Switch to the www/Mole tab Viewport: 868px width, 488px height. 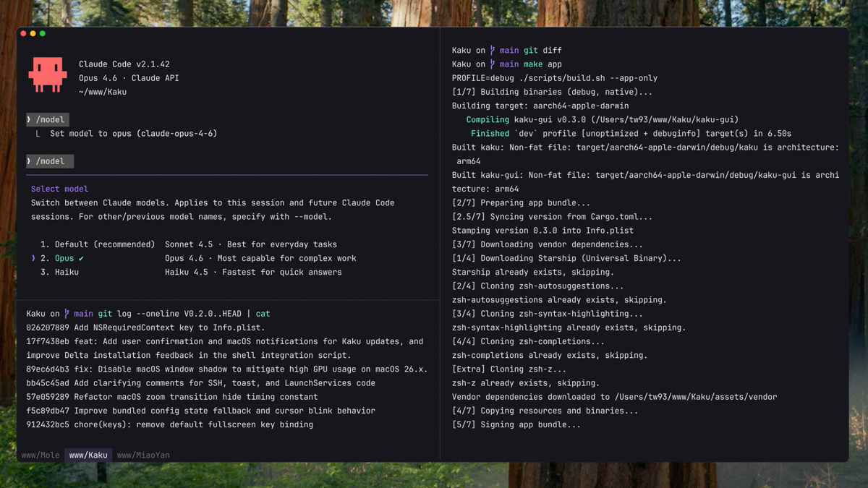pyautogui.click(x=41, y=455)
